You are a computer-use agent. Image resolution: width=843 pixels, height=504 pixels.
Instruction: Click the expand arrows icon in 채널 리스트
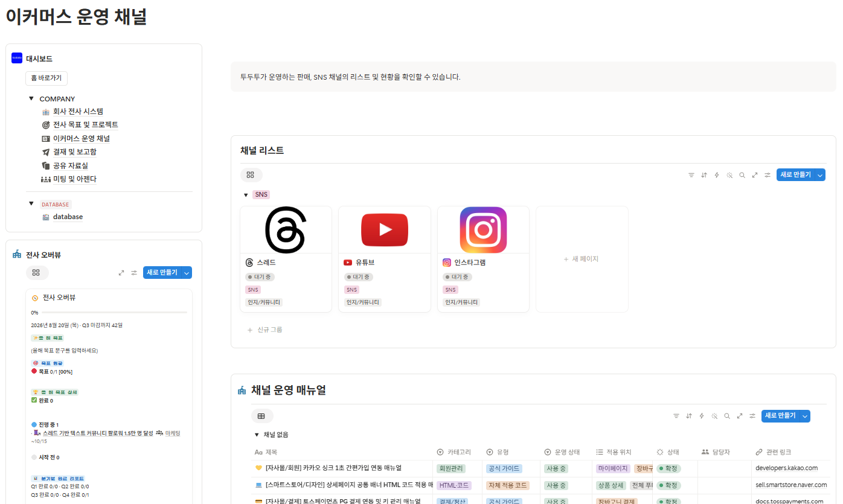(755, 175)
